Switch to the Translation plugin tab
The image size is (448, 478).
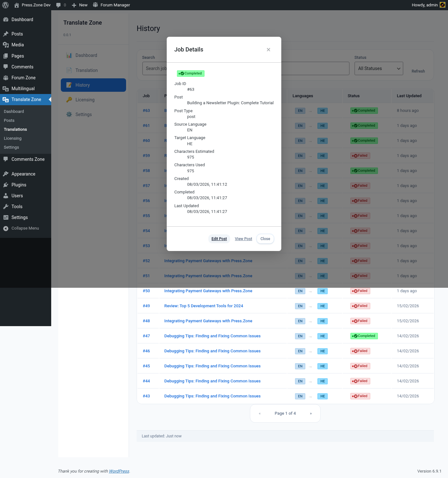pyautogui.click(x=93, y=70)
